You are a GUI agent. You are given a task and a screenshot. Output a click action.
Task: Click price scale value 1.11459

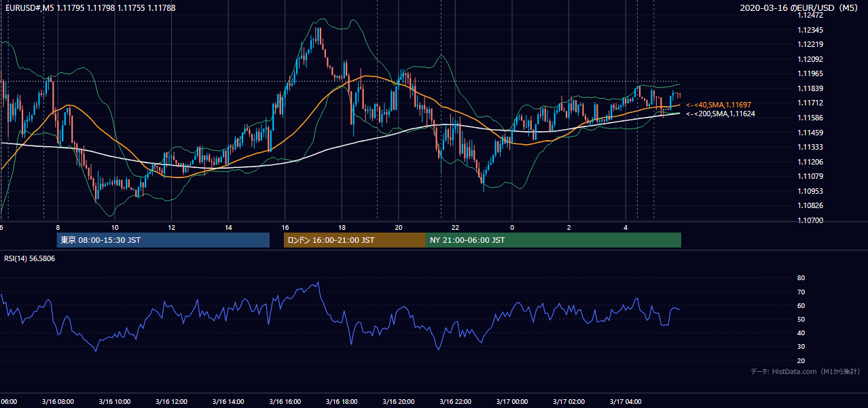coord(810,133)
